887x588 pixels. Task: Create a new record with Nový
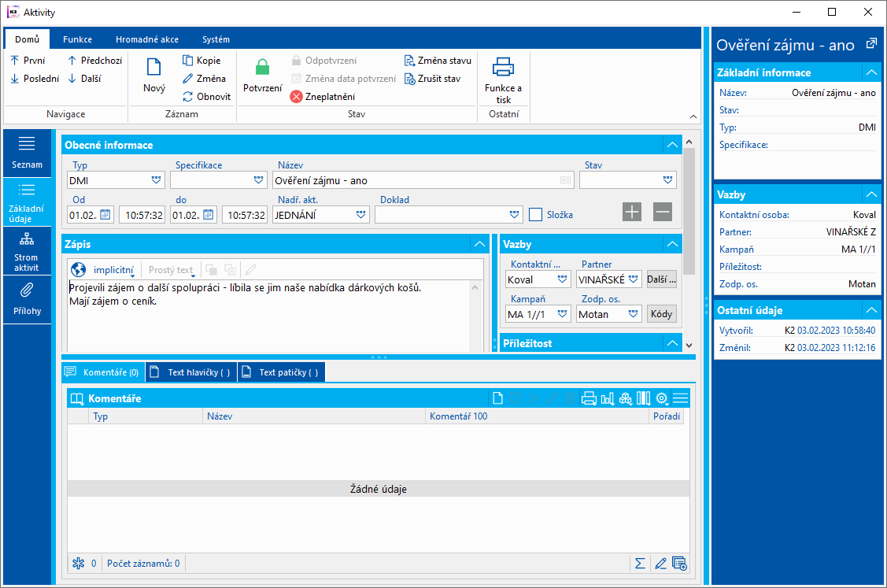click(x=154, y=76)
